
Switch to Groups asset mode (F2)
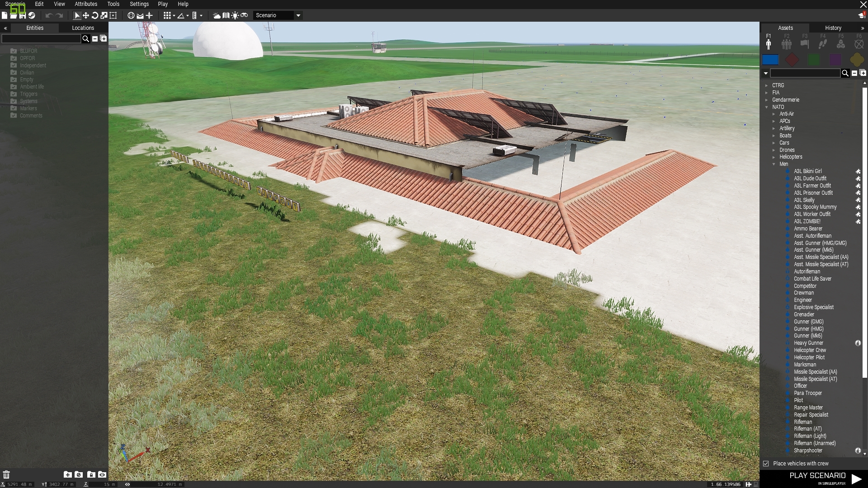pos(787,44)
